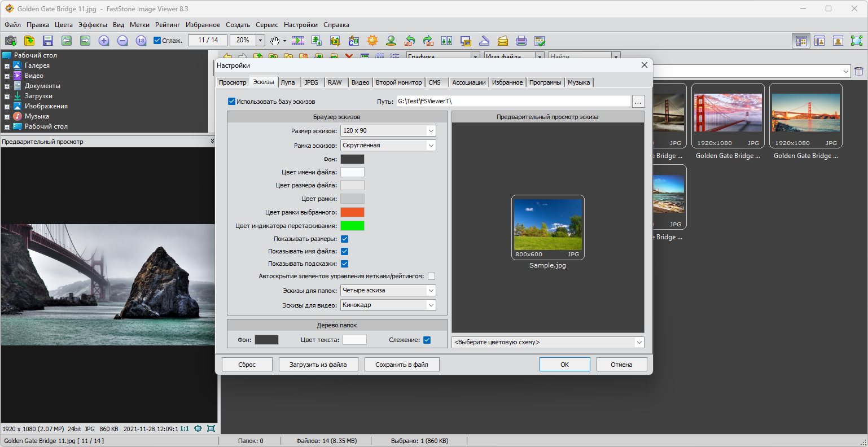The image size is (868, 447).
Task: Open the email envelope icon
Action: [502, 41]
